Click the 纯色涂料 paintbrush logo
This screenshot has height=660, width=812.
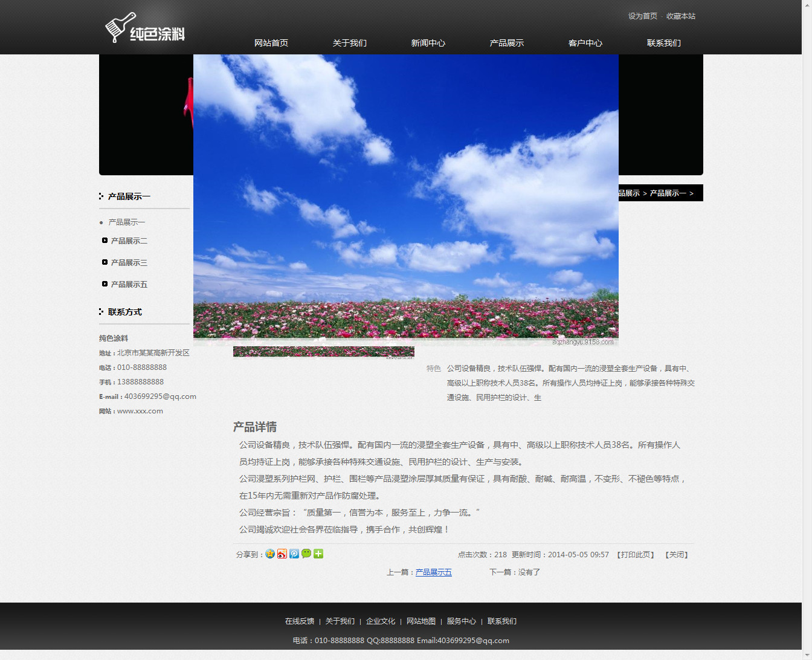[145, 28]
